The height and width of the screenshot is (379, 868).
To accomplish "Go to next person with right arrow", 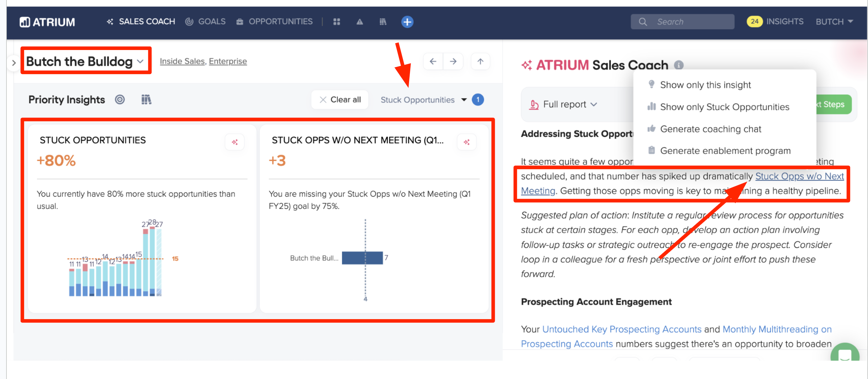I will (453, 61).
